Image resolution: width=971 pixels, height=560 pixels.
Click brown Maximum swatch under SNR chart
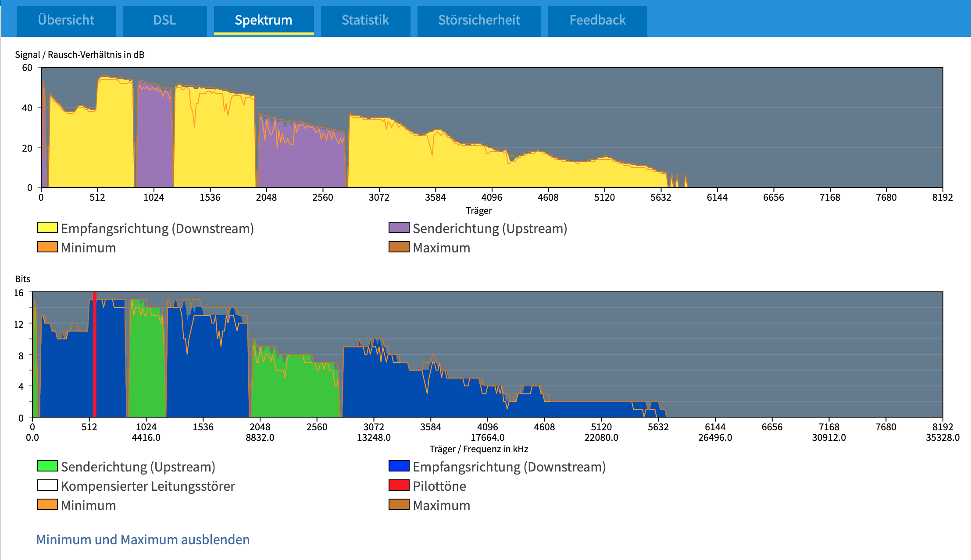pos(399,247)
